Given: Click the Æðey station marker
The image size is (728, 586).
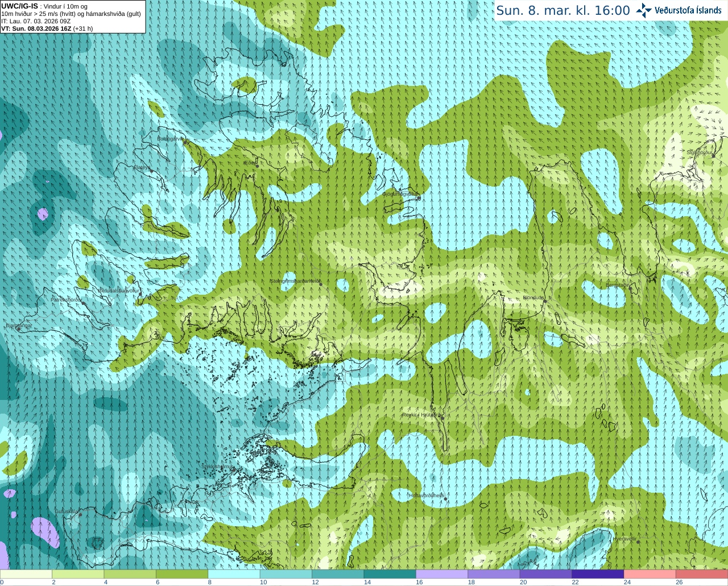Looking at the screenshot, I should pos(257,166).
